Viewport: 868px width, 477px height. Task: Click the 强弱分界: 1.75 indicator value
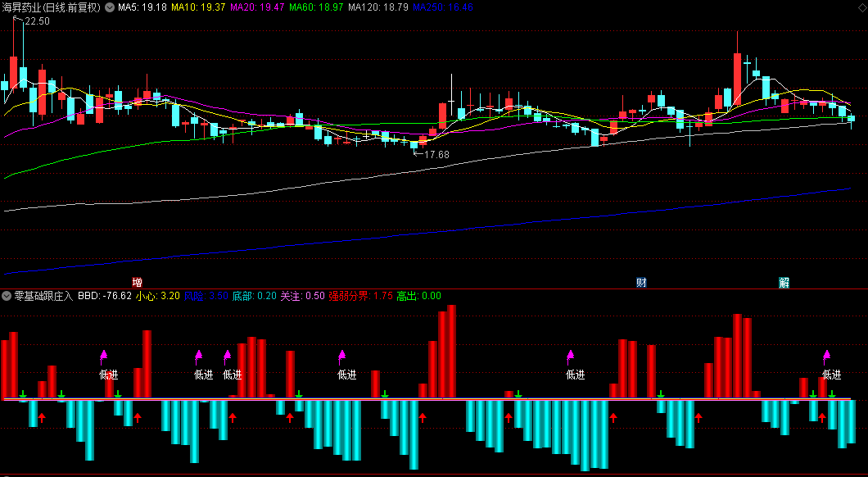[x=360, y=296]
